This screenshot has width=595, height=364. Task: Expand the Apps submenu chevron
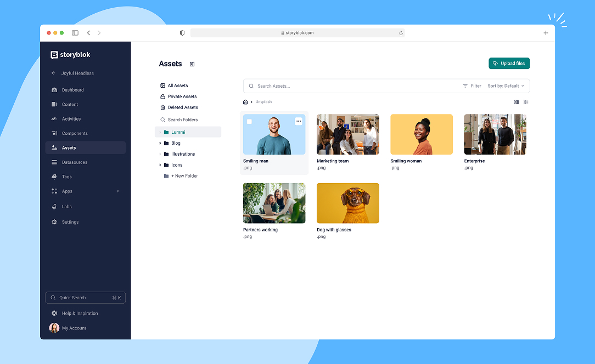tap(118, 191)
